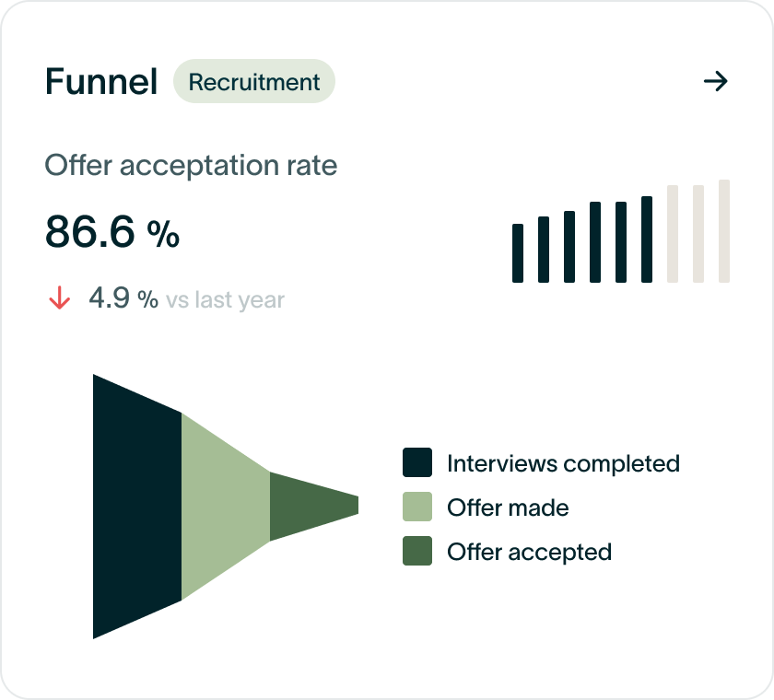Click the Offer acceptation rate heading
Viewport: 774px width, 700px height.
coord(191,166)
